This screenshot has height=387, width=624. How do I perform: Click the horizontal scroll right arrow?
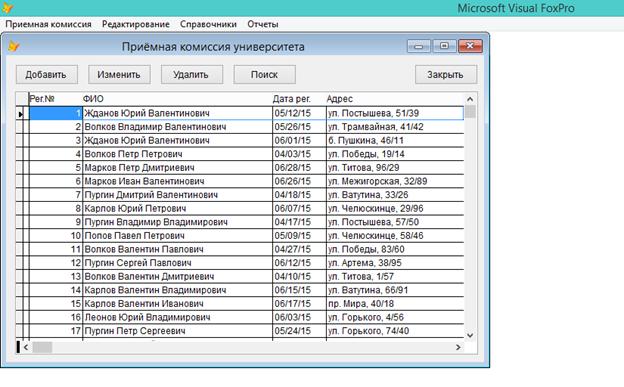pos(458,347)
